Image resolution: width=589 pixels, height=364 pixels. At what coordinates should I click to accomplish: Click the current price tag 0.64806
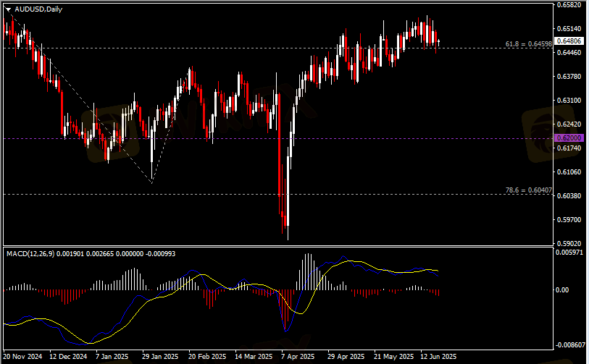click(x=569, y=41)
